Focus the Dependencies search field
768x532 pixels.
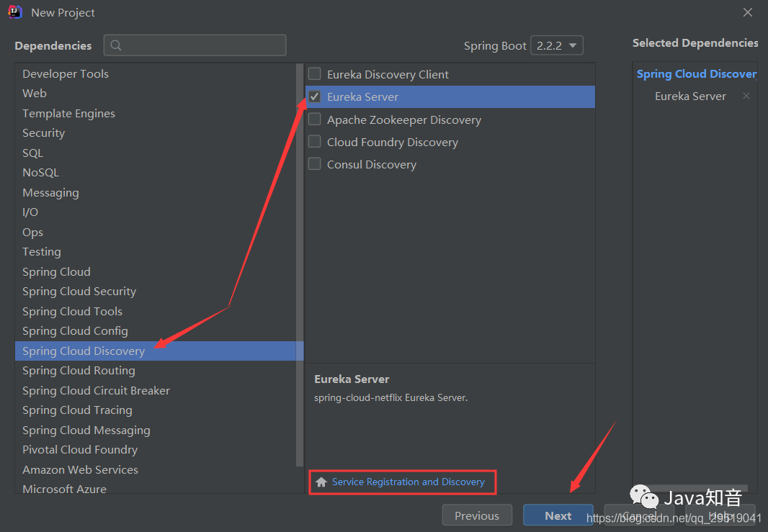(195, 45)
